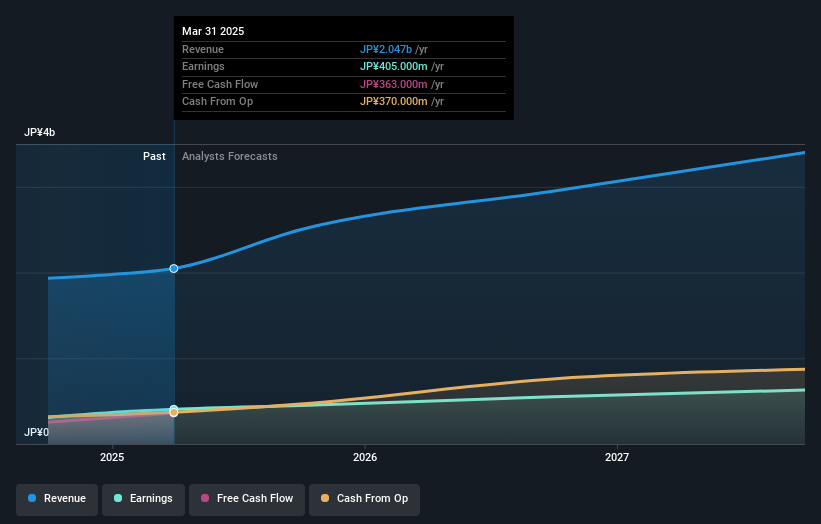821x524 pixels.
Task: Click the Revenue row label in tooltip
Action: click(203, 49)
